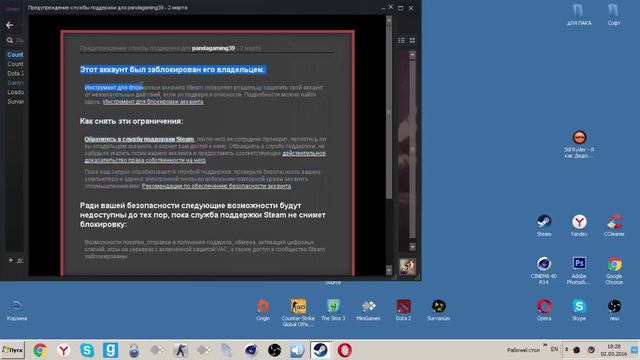This screenshot has width=640, height=360.
Task: Launch Counter-Strike Global Offensive desktop shortcut
Action: click(298, 312)
